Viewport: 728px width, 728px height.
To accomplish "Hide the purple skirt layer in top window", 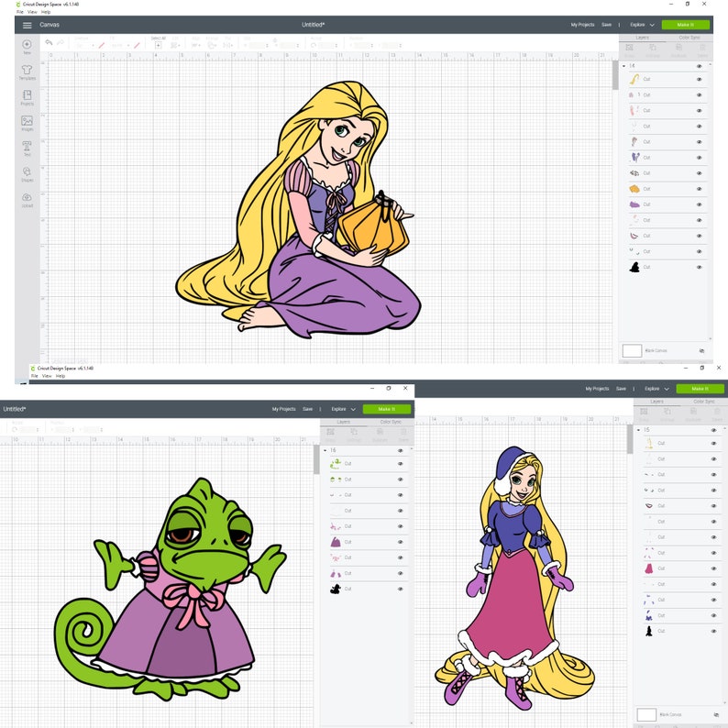I will click(x=699, y=204).
